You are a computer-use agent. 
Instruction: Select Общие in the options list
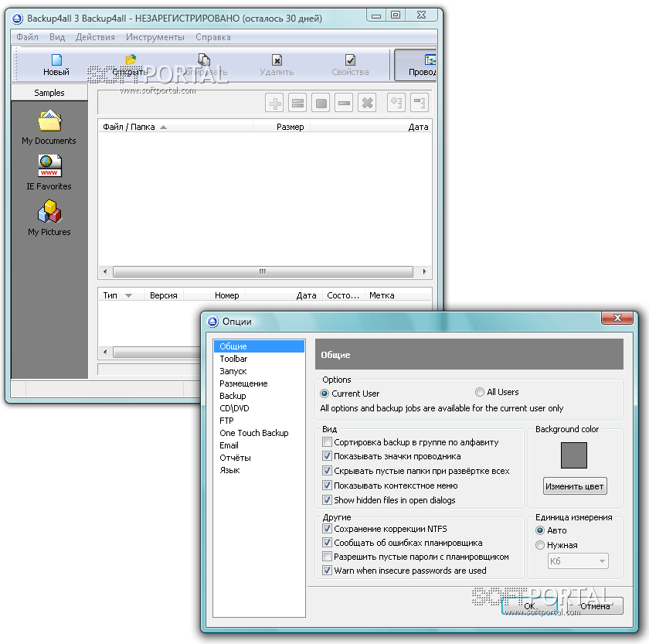click(259, 346)
